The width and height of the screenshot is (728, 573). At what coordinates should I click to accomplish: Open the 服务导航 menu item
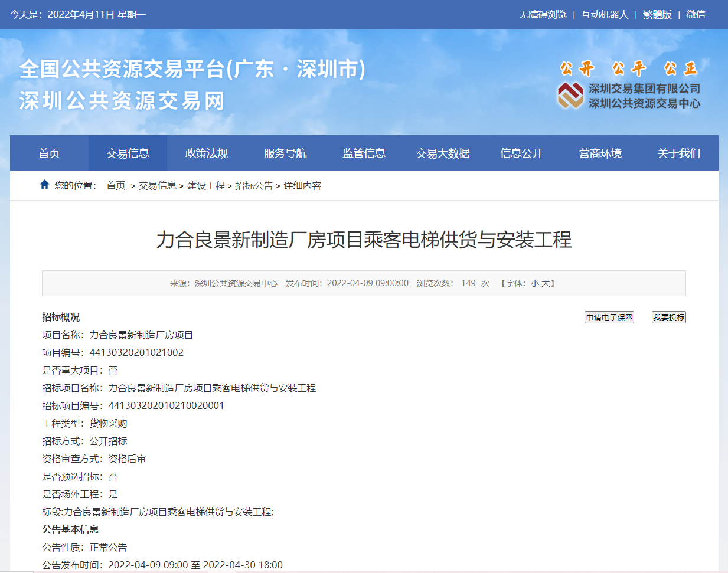pos(285,152)
